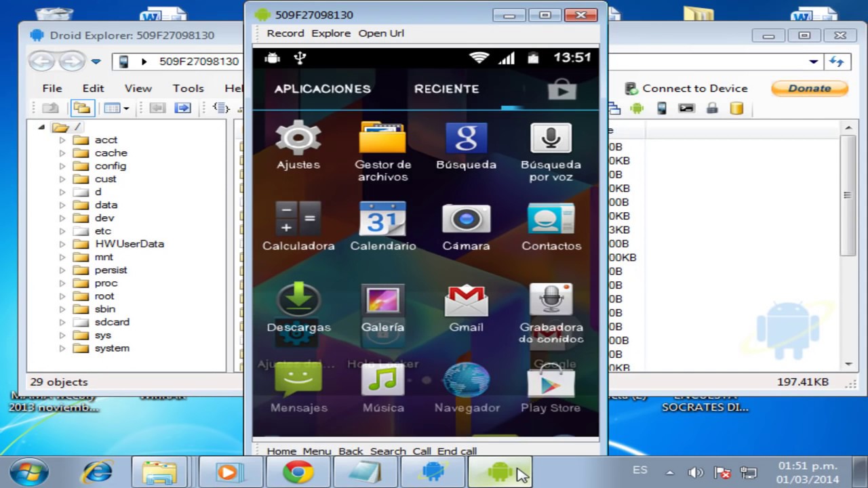868x488 pixels.
Task: Click the curly-brace properties toolbar icon
Action: (220, 108)
